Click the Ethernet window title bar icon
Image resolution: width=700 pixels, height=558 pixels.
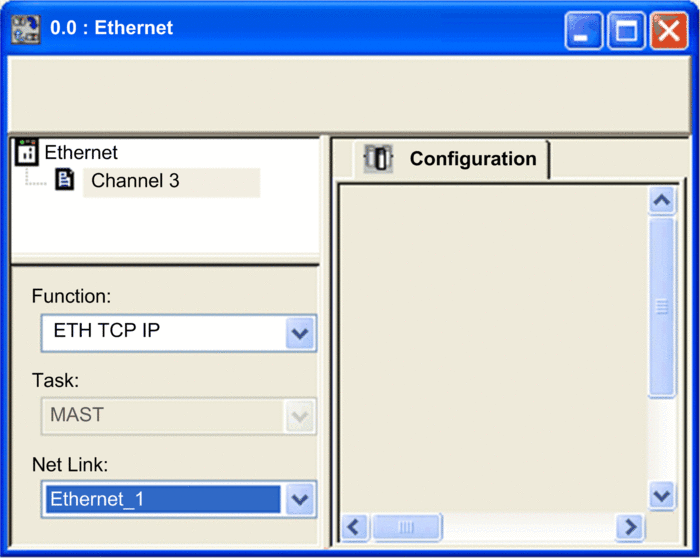click(x=25, y=29)
